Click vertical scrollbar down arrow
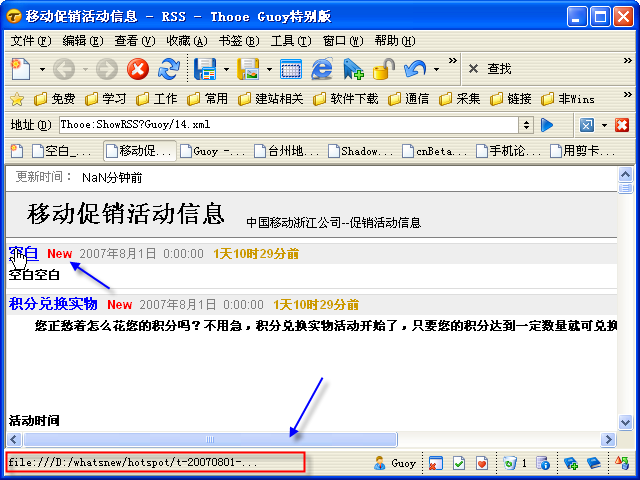The image size is (640, 480). [625, 422]
